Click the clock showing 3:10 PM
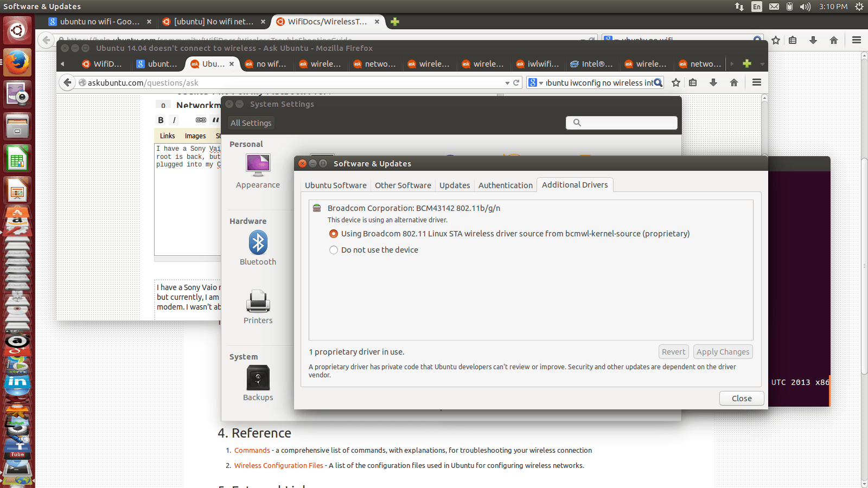The image size is (868, 488). [833, 7]
